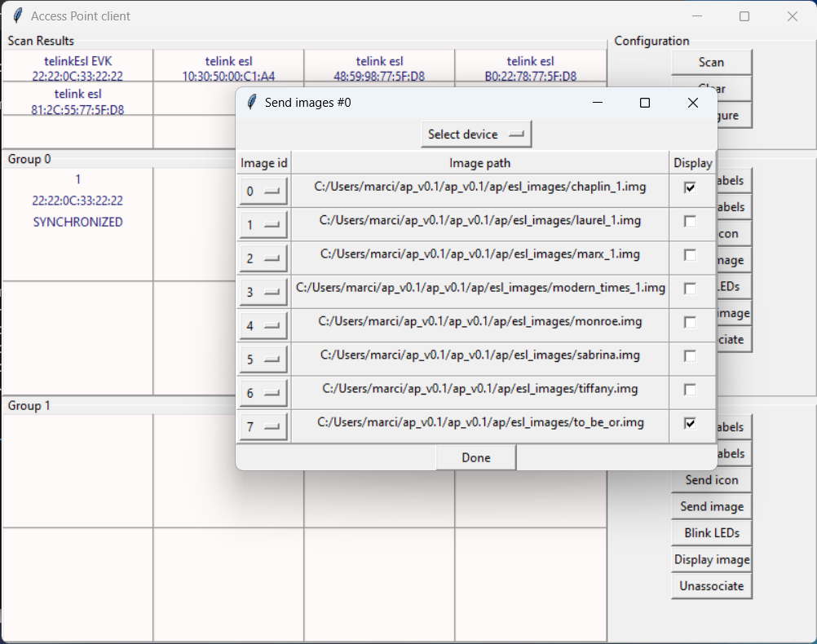Open image id dropdown showing 6

click(263, 393)
